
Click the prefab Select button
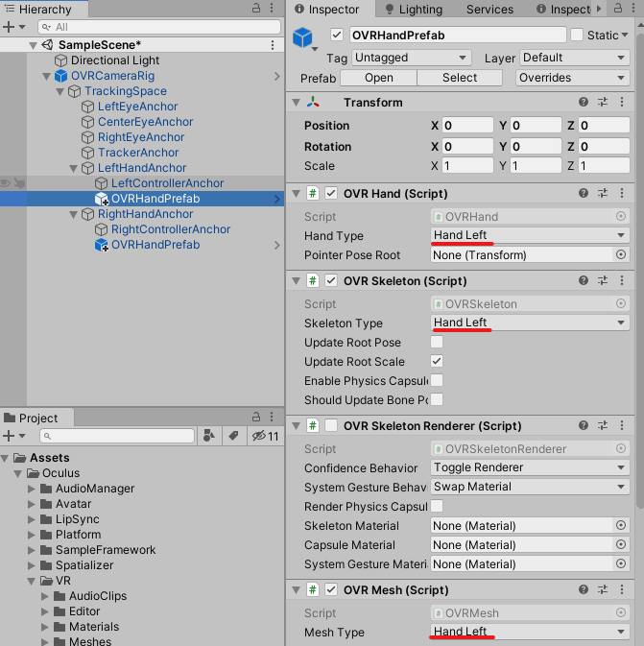coord(460,78)
